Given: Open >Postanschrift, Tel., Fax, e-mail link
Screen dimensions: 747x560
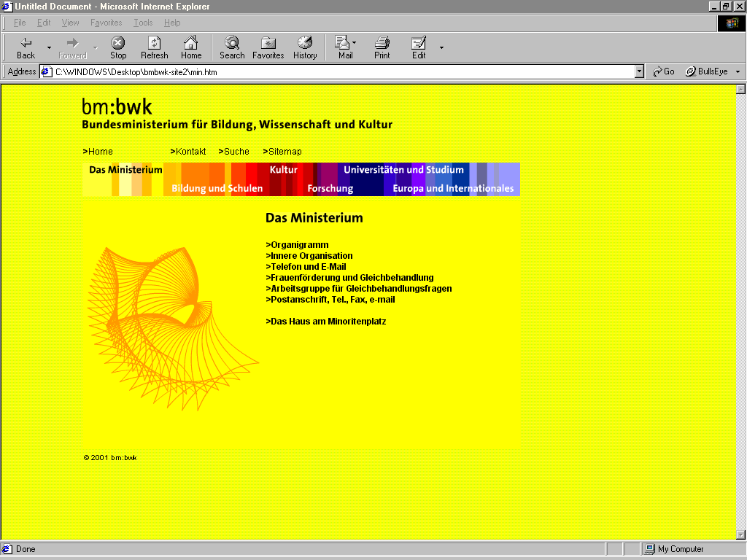Looking at the screenshot, I should 330,300.
